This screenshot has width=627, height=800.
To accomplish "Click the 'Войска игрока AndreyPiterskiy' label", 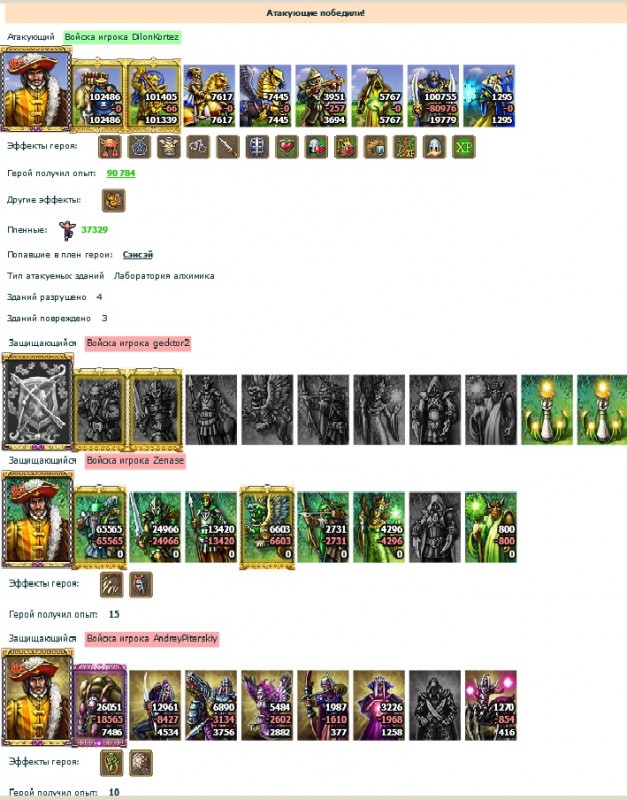I will 152,638.
